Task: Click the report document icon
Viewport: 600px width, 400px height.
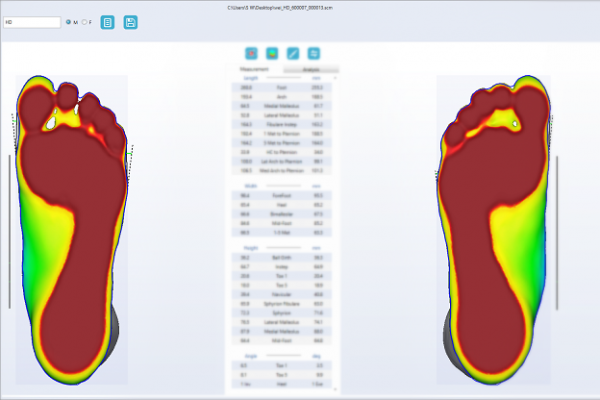Action: click(108, 23)
